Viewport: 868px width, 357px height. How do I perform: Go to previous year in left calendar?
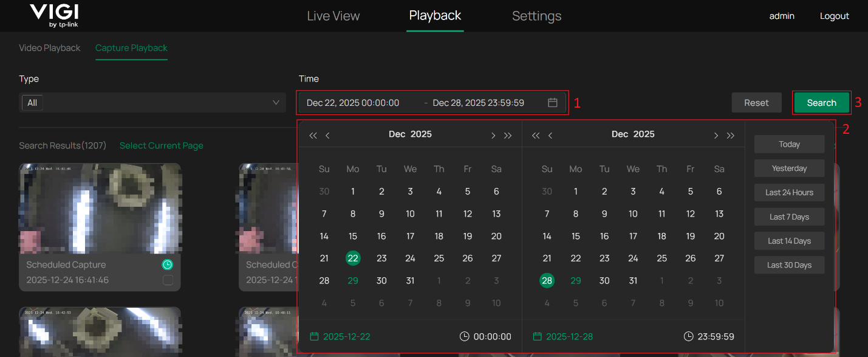pyautogui.click(x=313, y=136)
